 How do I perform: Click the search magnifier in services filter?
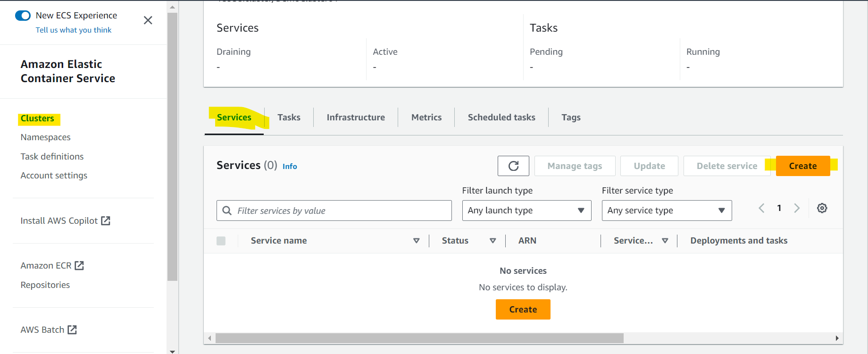(x=227, y=211)
